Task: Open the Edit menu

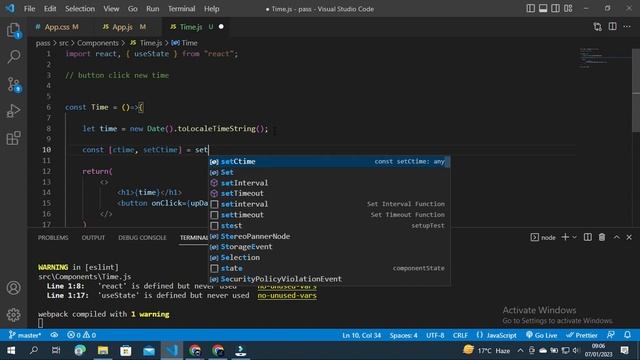Action: click(x=50, y=9)
